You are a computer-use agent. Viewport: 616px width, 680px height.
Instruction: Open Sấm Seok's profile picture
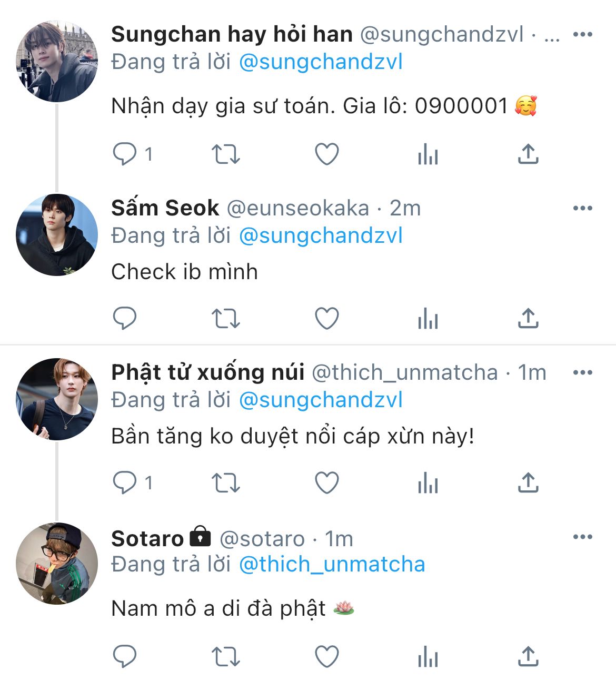pyautogui.click(x=57, y=235)
